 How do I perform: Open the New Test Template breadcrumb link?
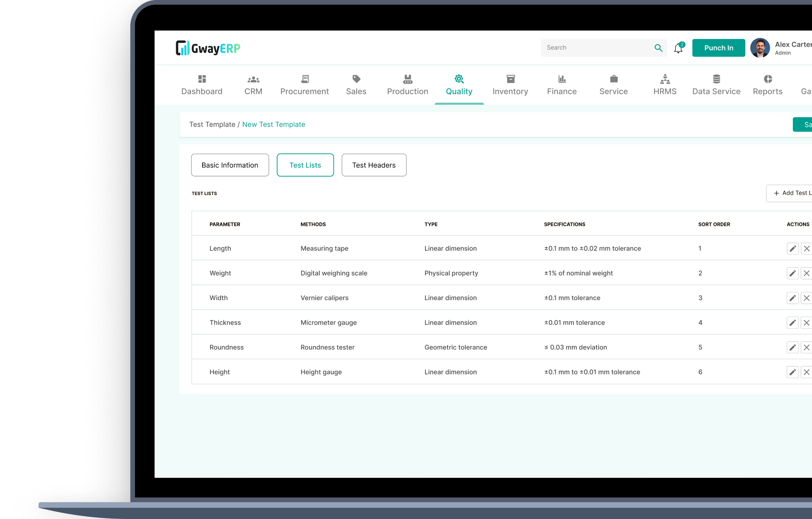[274, 124]
